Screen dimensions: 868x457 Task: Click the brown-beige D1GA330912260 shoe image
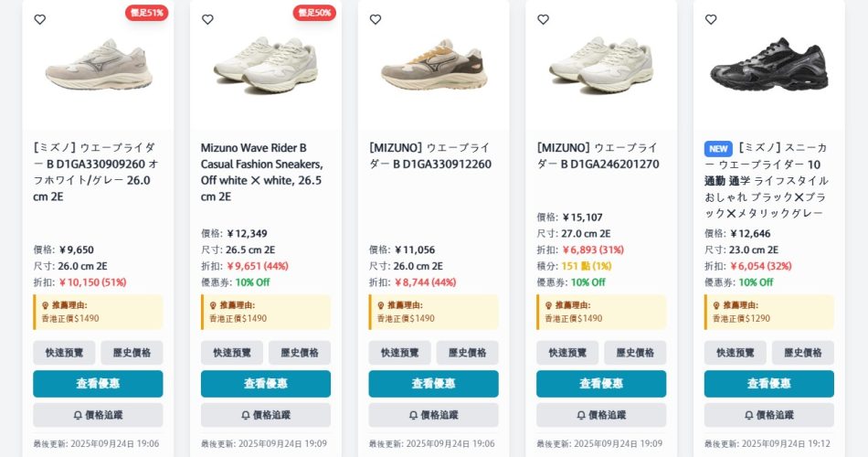(x=433, y=64)
